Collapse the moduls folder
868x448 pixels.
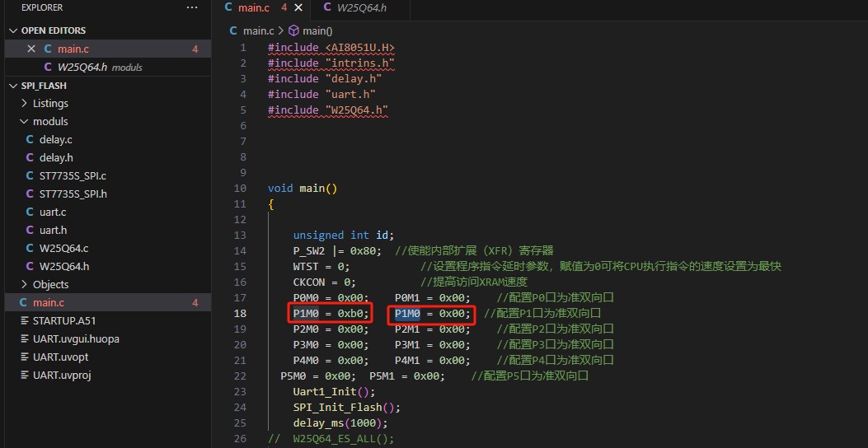(50, 121)
